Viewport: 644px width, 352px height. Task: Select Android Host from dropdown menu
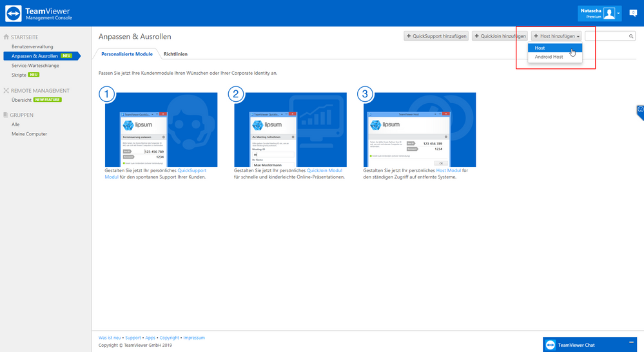tap(555, 57)
